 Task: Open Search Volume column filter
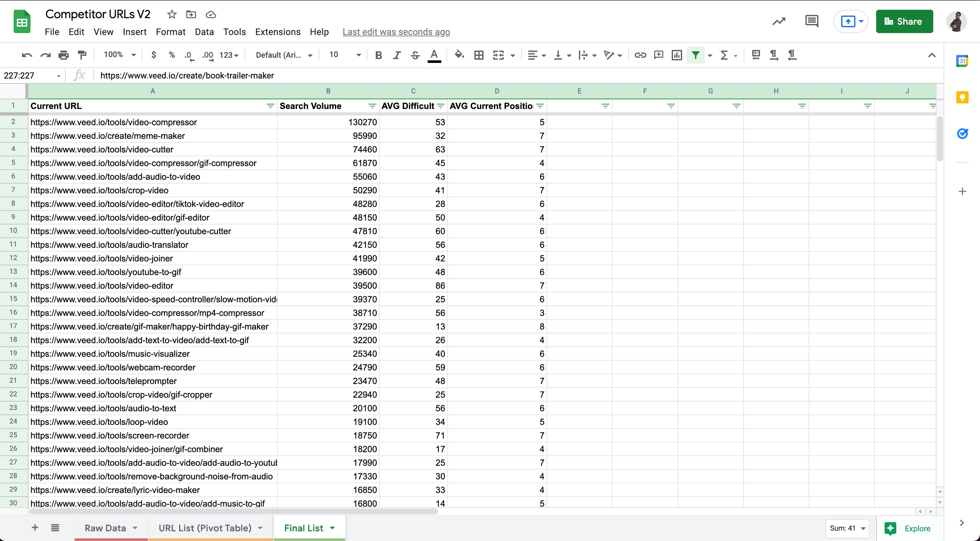[x=373, y=106]
